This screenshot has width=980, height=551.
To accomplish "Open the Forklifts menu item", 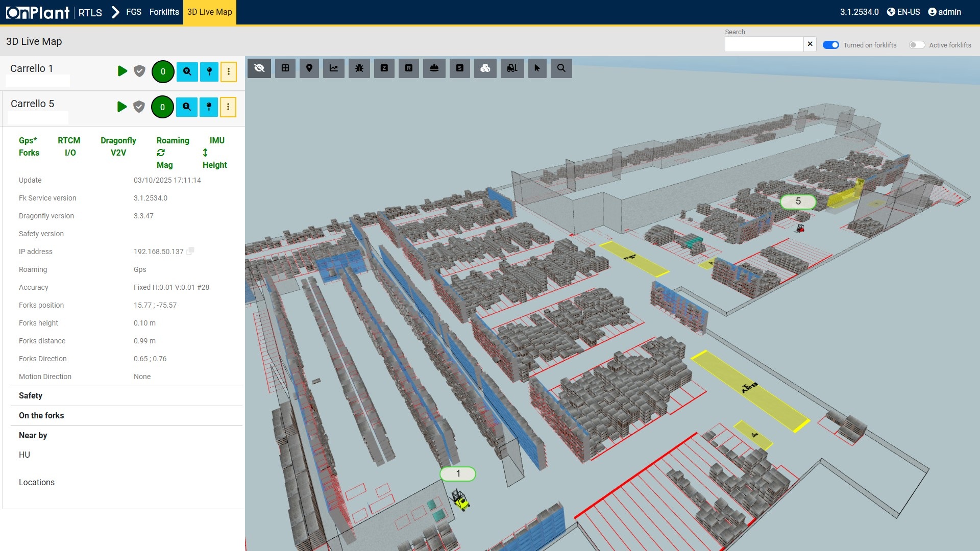I will (164, 12).
